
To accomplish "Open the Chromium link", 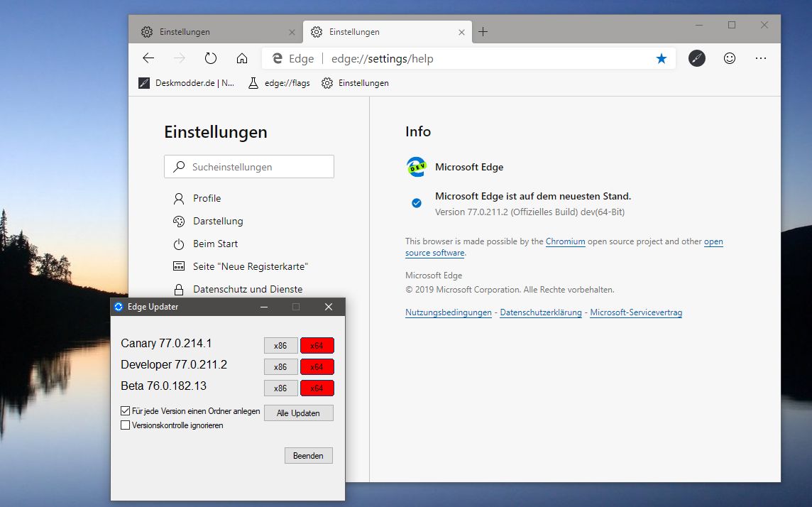I will pos(565,241).
